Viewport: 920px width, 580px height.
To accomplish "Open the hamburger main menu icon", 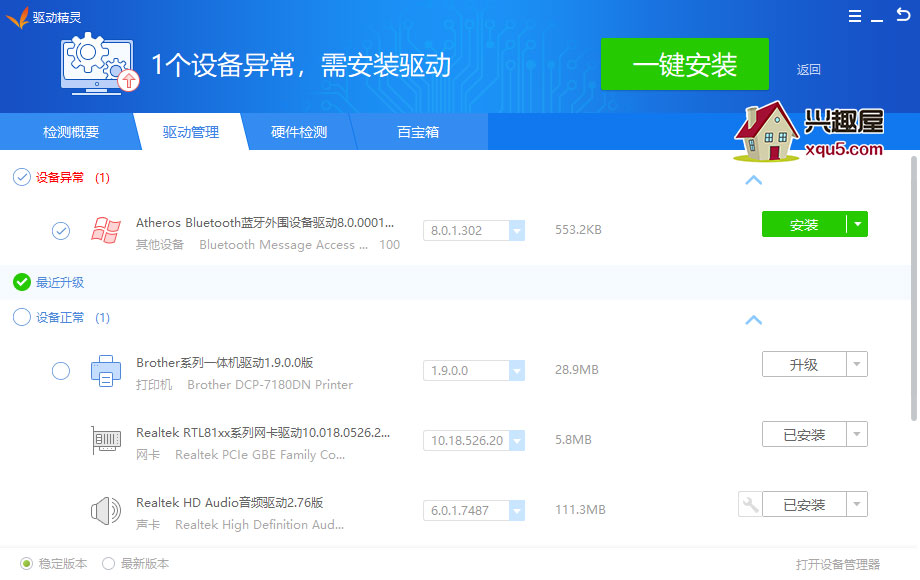I will pos(855,16).
